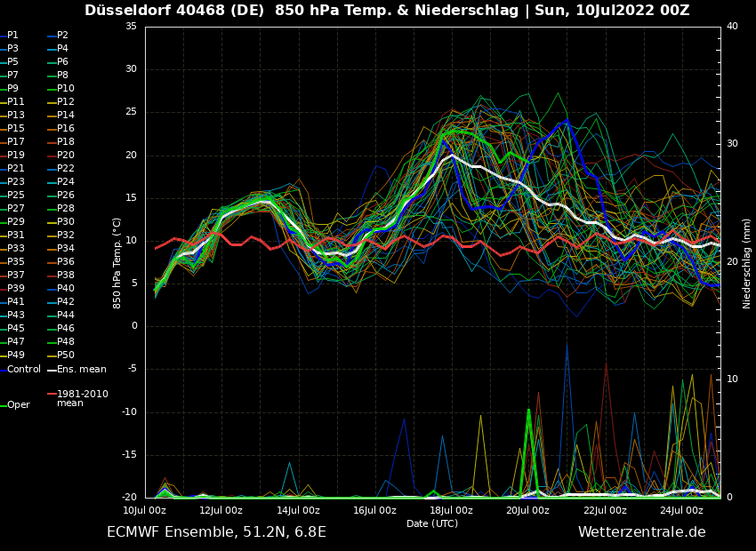Click the P24 legend label
This screenshot has width=756, height=551.
coord(66,182)
